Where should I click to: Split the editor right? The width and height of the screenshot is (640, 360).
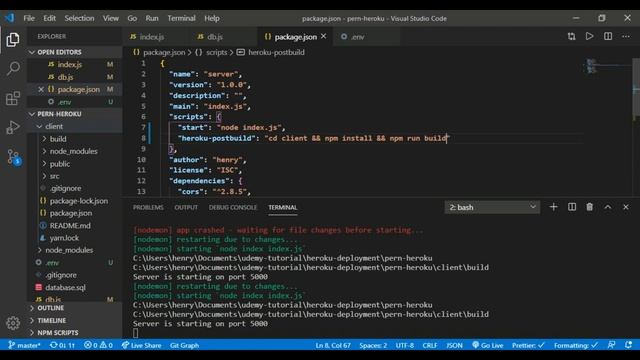(608, 36)
